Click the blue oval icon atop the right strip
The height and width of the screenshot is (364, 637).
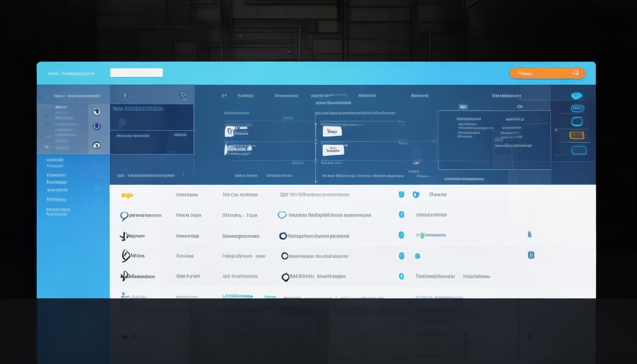point(576,96)
